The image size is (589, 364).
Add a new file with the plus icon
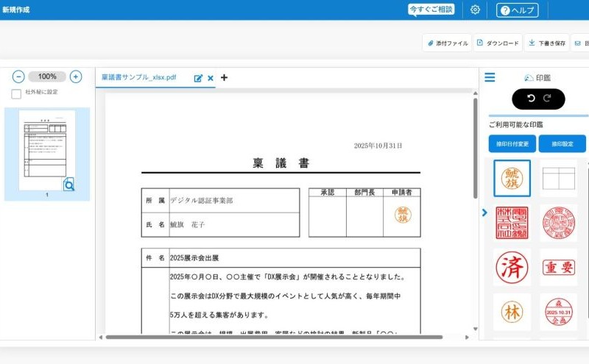click(225, 77)
